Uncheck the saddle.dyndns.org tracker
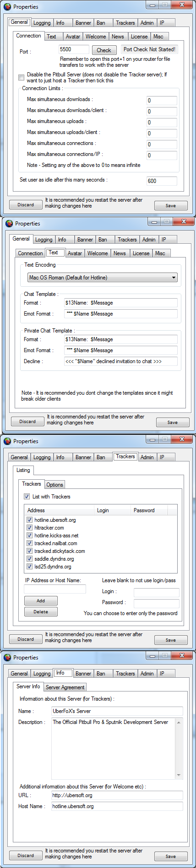Screen dimensions: 196x868 [29, 559]
